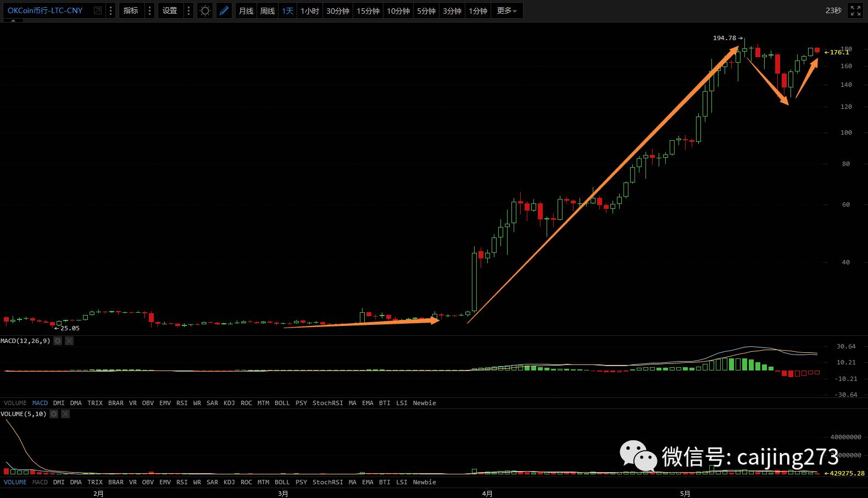Image resolution: width=868 pixels, height=498 pixels.
Task: Switch chart to 1小时 timeframe
Action: click(309, 11)
